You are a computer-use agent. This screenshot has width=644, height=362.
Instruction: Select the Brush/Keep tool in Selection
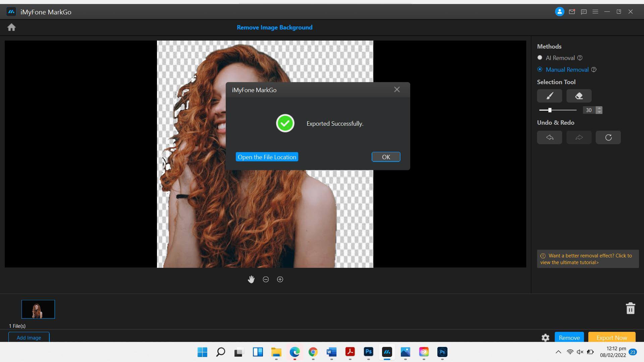(550, 96)
